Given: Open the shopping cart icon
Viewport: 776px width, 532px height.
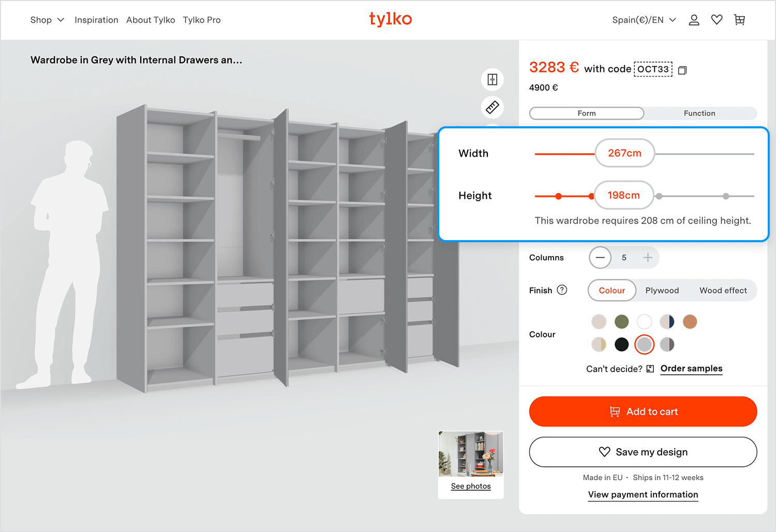Looking at the screenshot, I should 739,19.
